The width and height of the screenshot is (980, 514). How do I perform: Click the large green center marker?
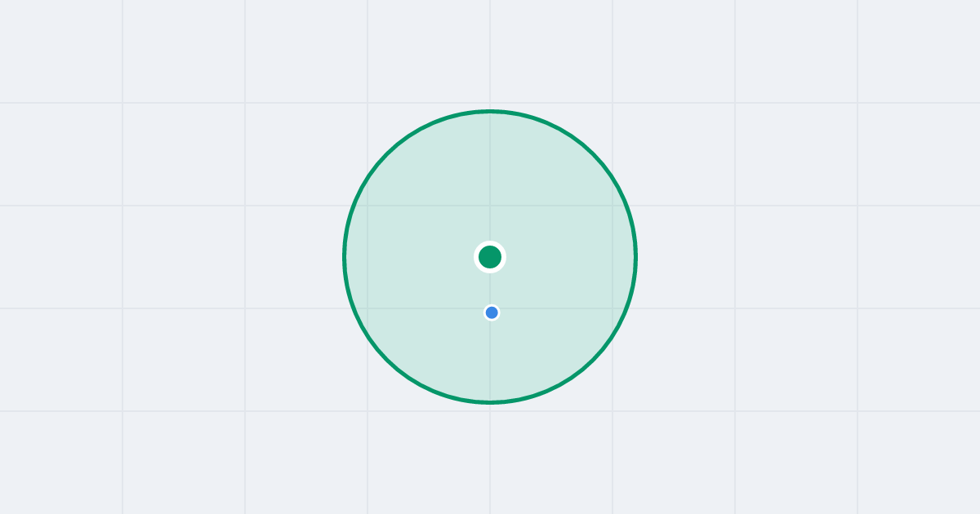click(x=490, y=257)
